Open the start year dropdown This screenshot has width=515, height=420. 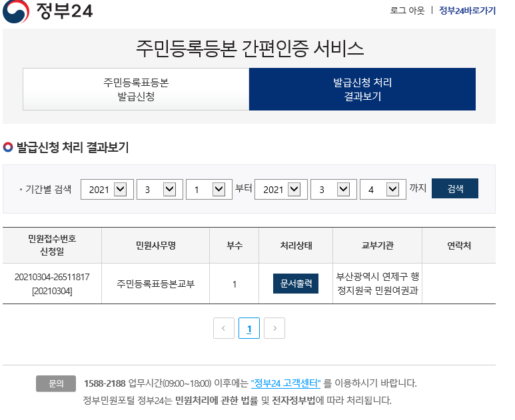click(107, 189)
